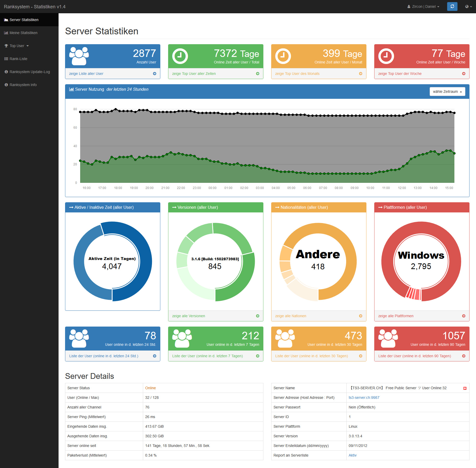Click the 'Aktiv' server list report link
Image resolution: width=476 pixels, height=468 pixels.
pos(352,455)
